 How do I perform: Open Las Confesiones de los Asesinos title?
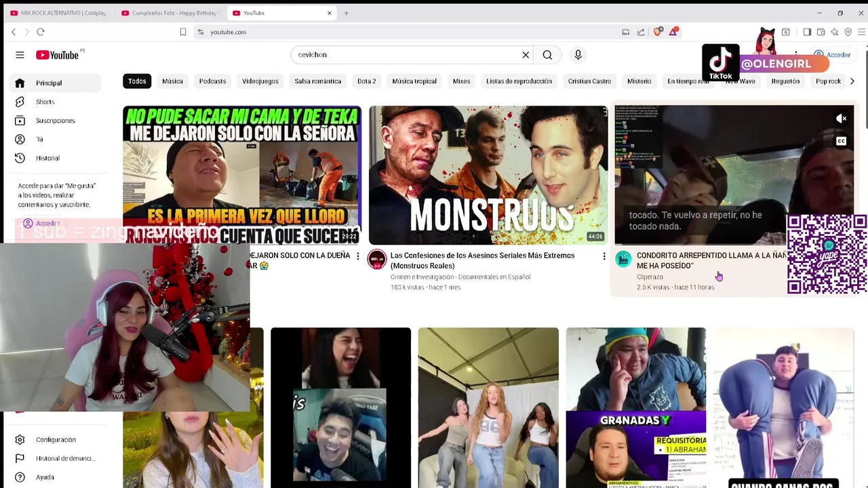coord(482,260)
